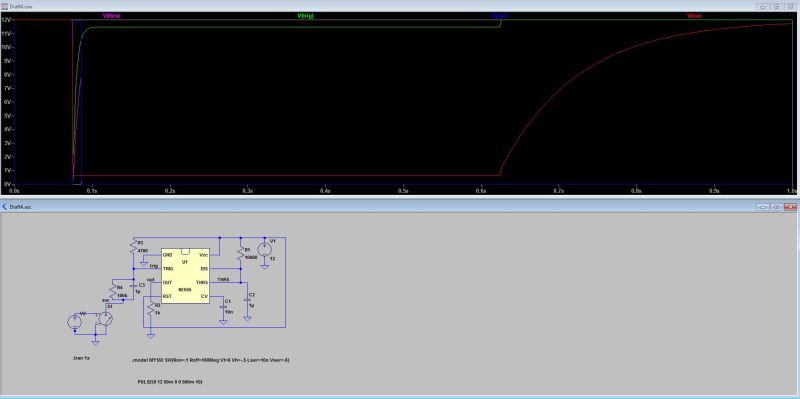Screen dimensions: 800x399
Task: Click the 6V label on the voltage axis
Action: (7, 102)
